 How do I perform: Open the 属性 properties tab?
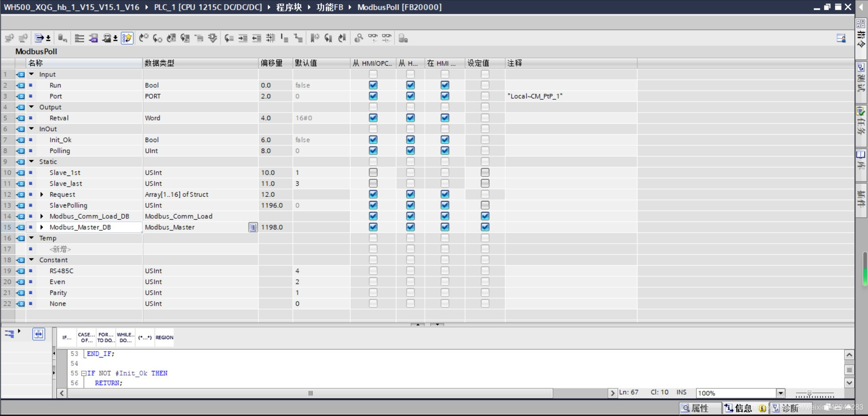coord(700,408)
